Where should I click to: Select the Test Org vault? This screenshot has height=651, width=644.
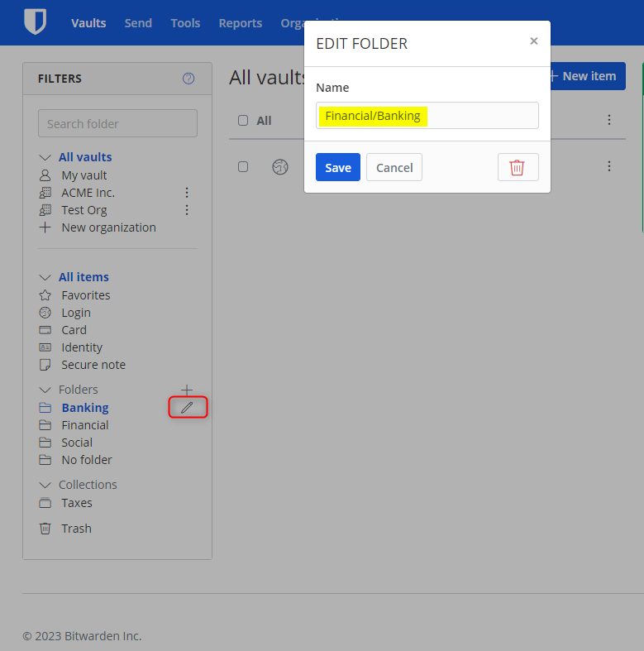coord(84,210)
